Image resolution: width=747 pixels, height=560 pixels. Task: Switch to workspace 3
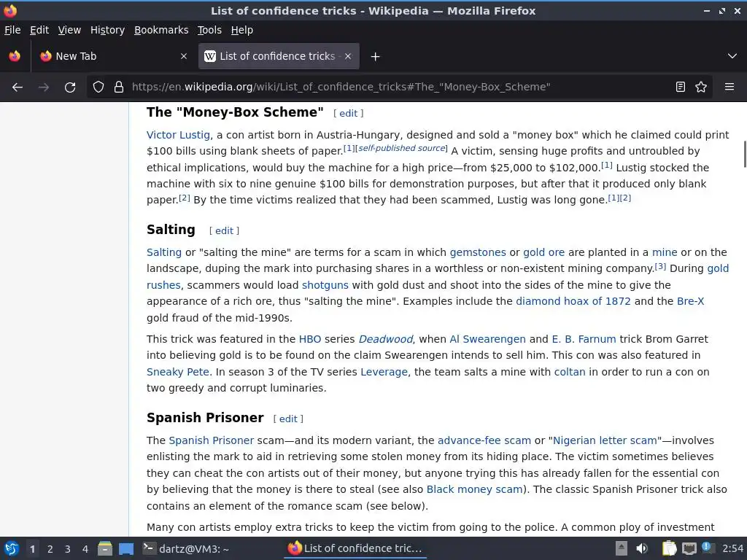click(68, 549)
